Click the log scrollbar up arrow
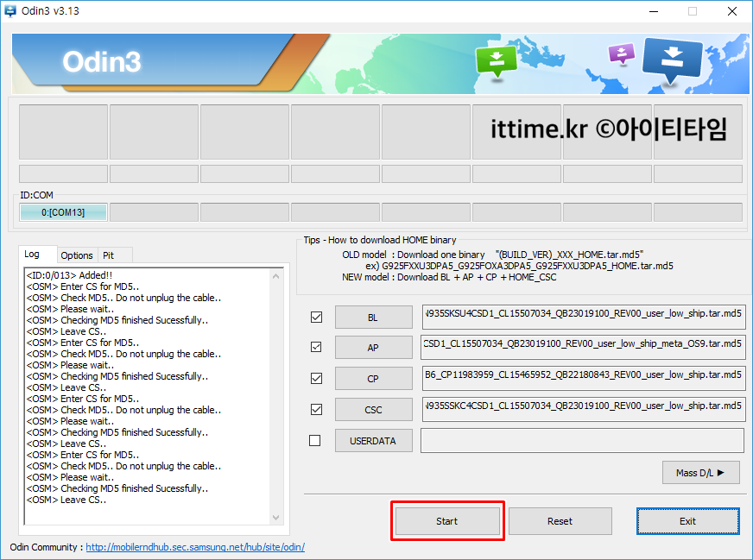Image resolution: width=753 pixels, height=560 pixels. pyautogui.click(x=275, y=276)
